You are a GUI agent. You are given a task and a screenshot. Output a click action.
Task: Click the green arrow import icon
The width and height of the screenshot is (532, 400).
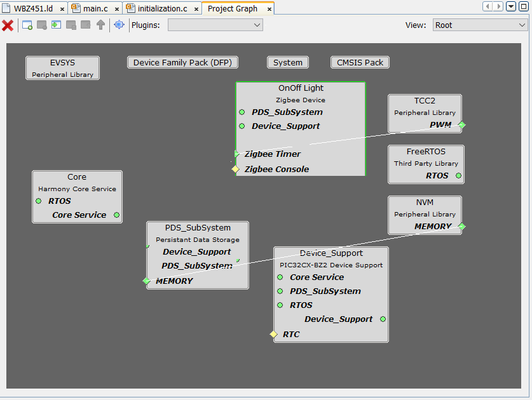(x=56, y=25)
